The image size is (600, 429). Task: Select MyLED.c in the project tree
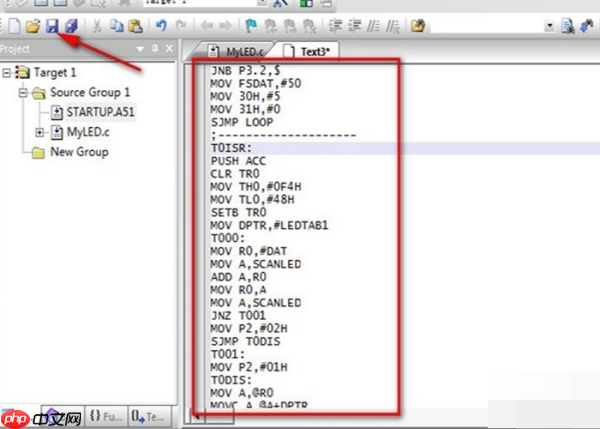(88, 132)
